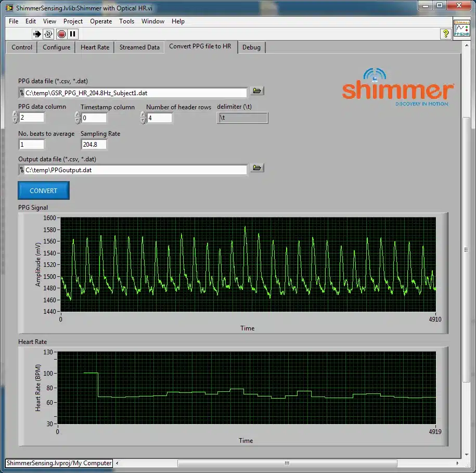Click the 130 y-axis maximum on Heart Rate graph
Screen dimensions: 476x473
pyautogui.click(x=48, y=352)
